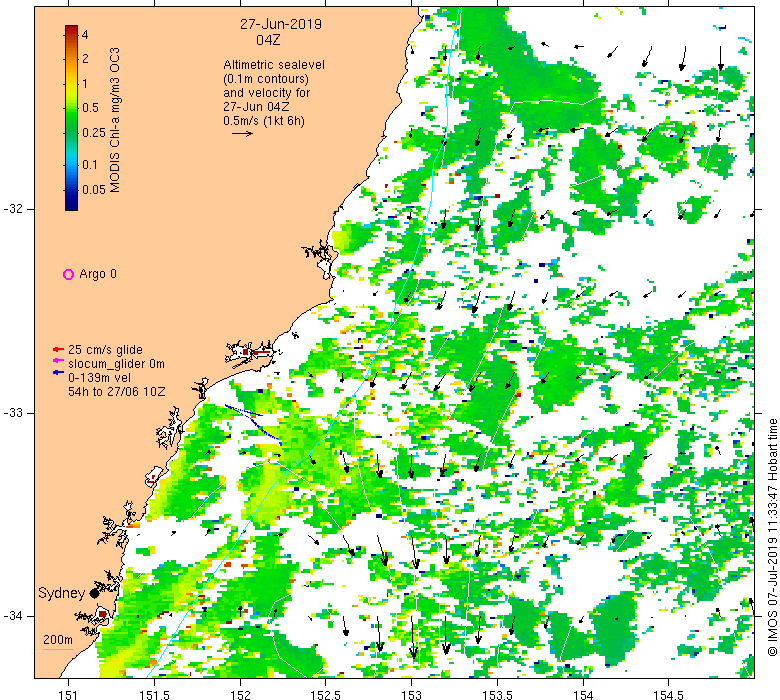Click the black Sydney city dot

95,593
